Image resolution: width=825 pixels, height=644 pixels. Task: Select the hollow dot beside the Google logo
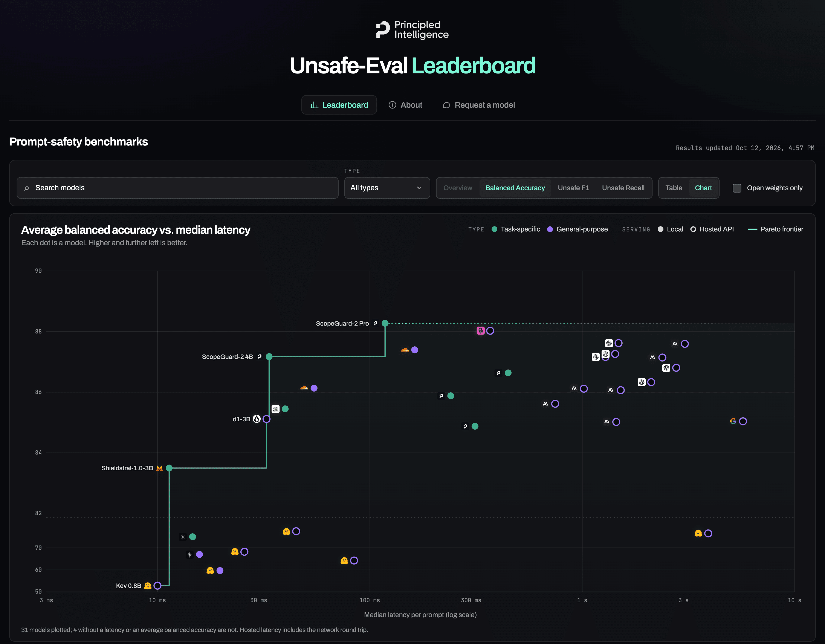coord(743,421)
